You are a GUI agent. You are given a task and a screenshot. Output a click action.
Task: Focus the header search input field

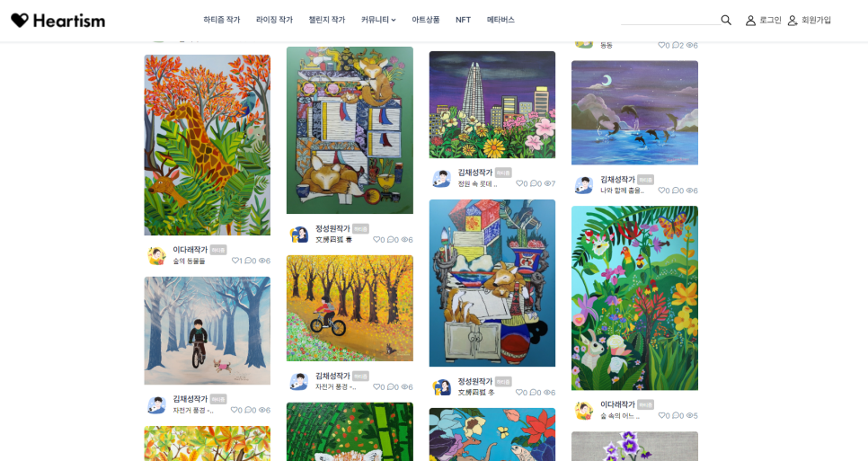coord(670,20)
